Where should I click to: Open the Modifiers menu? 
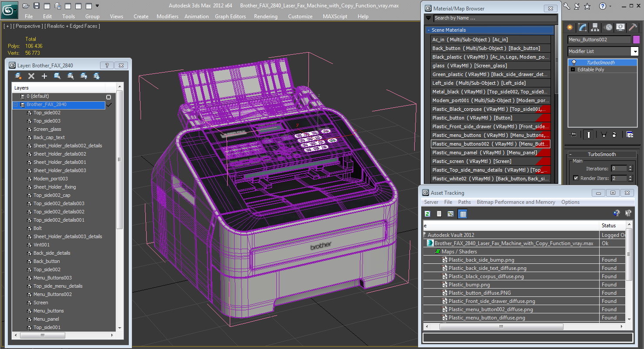[168, 17]
